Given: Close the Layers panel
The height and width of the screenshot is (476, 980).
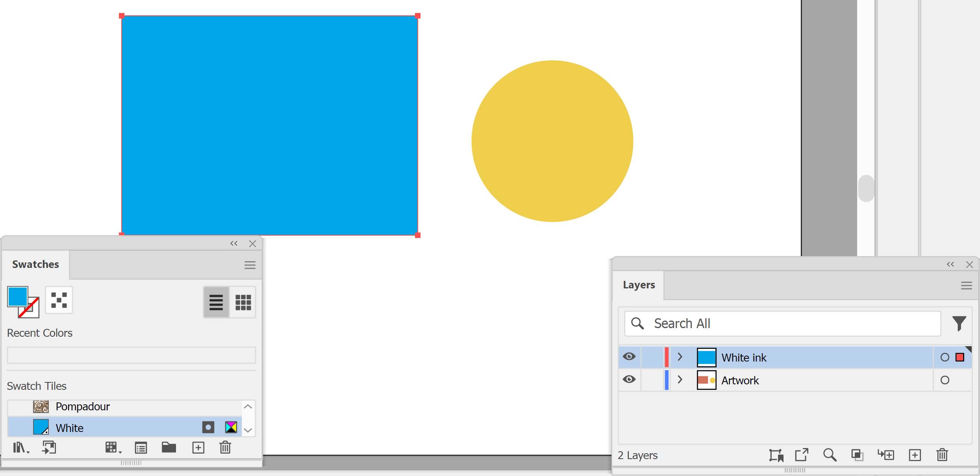Looking at the screenshot, I should pos(969,265).
